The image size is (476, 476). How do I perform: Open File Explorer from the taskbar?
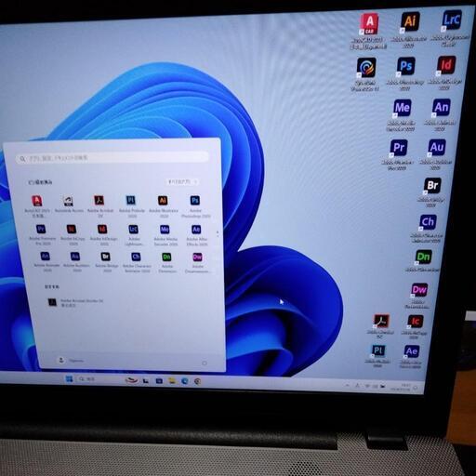pos(172,381)
